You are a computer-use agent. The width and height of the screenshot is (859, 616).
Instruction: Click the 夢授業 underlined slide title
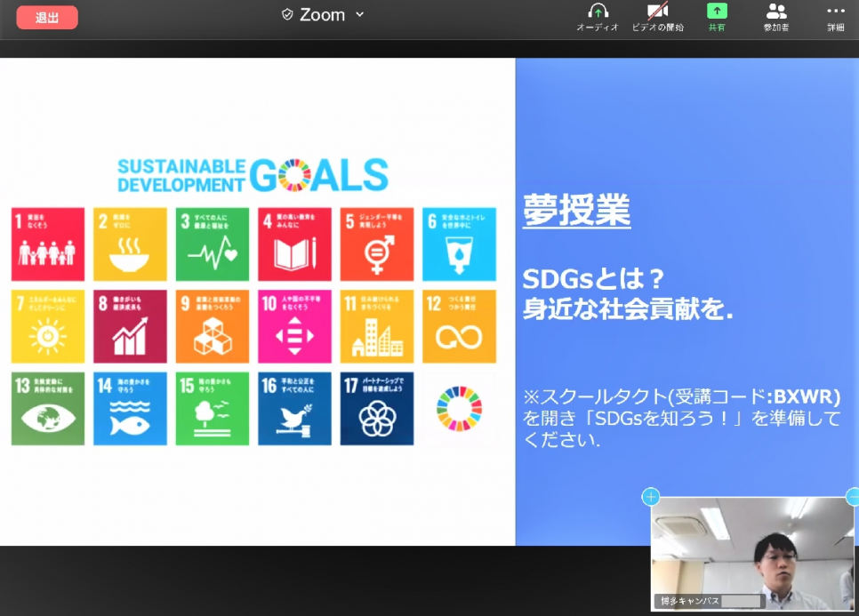576,210
